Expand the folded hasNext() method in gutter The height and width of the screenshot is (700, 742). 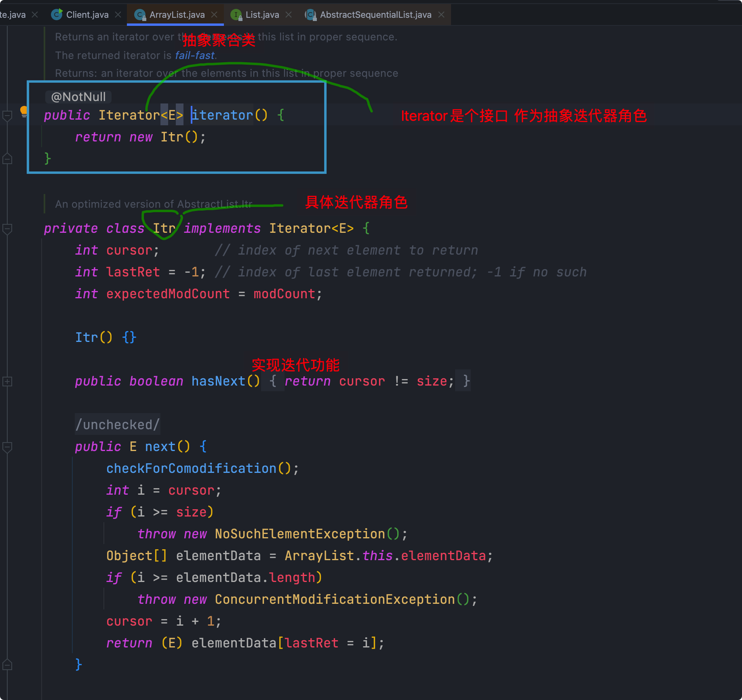tap(7, 381)
